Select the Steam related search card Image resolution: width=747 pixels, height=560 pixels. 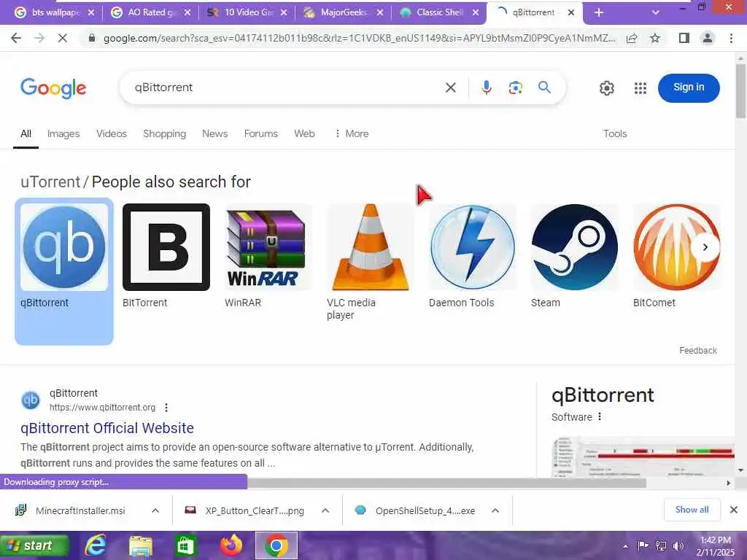[x=575, y=257]
